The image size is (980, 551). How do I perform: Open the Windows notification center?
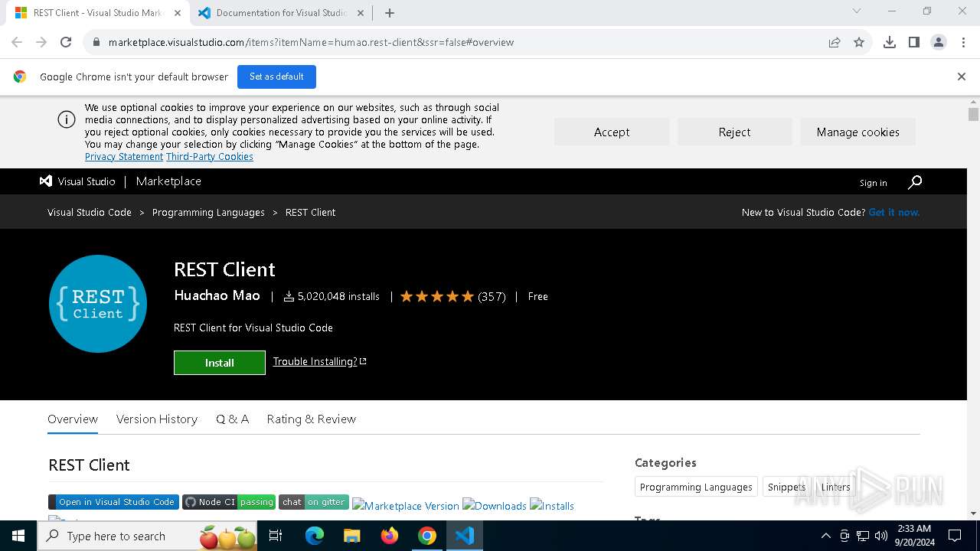pos(955,536)
